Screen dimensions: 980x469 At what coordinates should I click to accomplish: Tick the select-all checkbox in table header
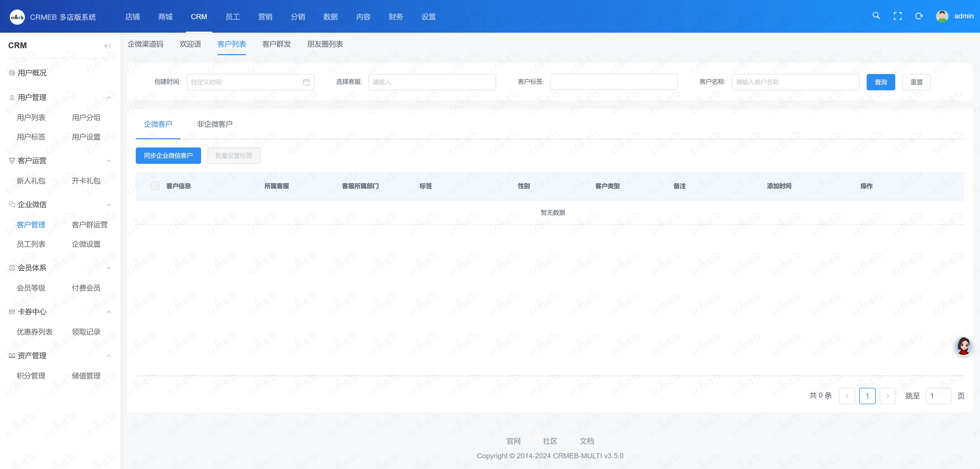click(155, 186)
